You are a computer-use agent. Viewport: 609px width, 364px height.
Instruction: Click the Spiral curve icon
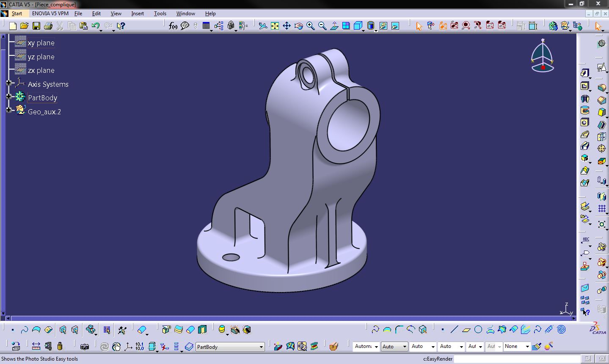pyautogui.click(x=561, y=330)
